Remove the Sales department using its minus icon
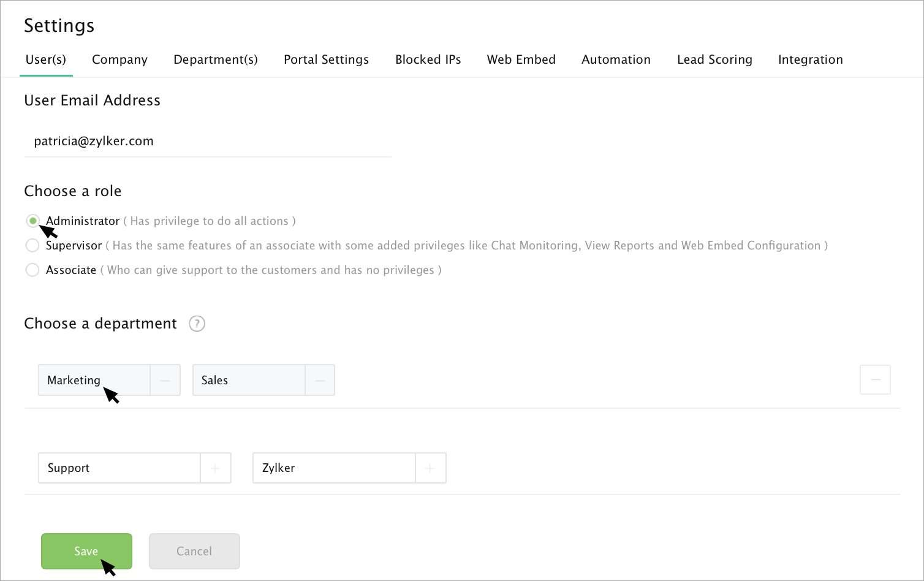Screen dimensions: 924x581 (x=319, y=381)
